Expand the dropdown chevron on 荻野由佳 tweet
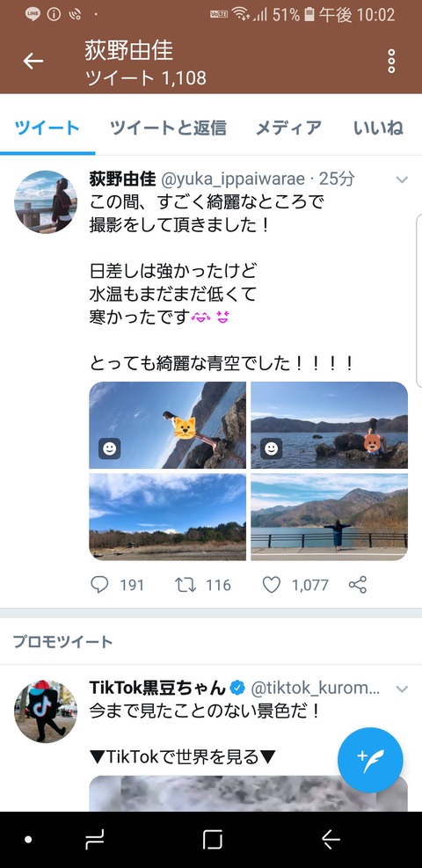 pos(402,180)
